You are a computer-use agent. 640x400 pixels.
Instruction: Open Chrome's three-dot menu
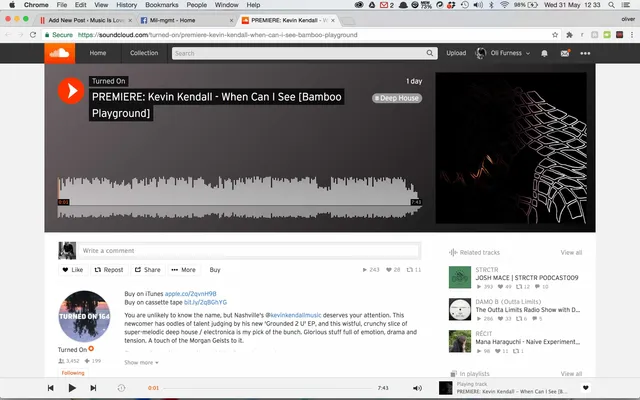(x=632, y=35)
